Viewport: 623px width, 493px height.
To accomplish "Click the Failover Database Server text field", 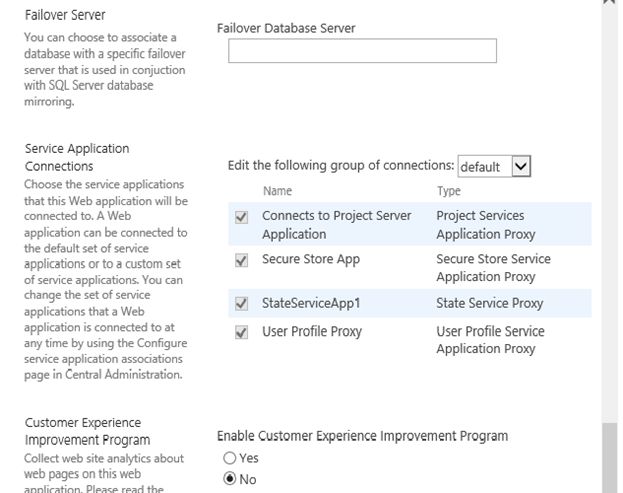I will 362,51.
